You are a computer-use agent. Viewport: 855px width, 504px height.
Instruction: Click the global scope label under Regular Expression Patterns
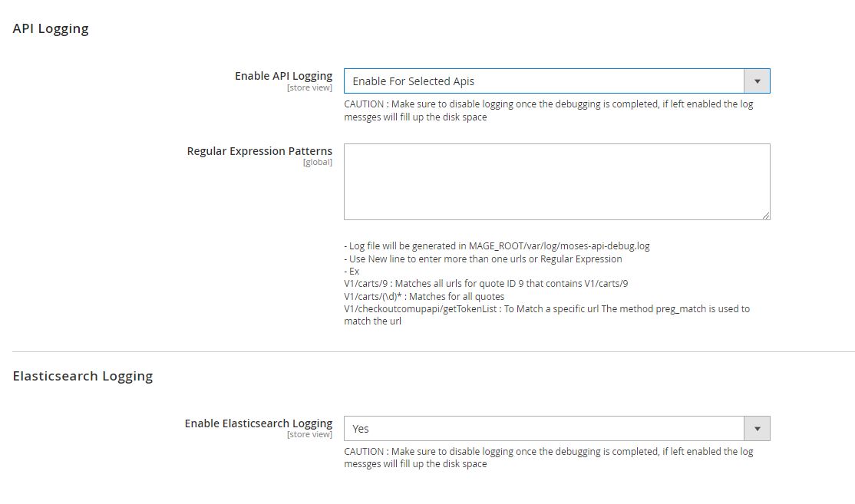(x=317, y=163)
